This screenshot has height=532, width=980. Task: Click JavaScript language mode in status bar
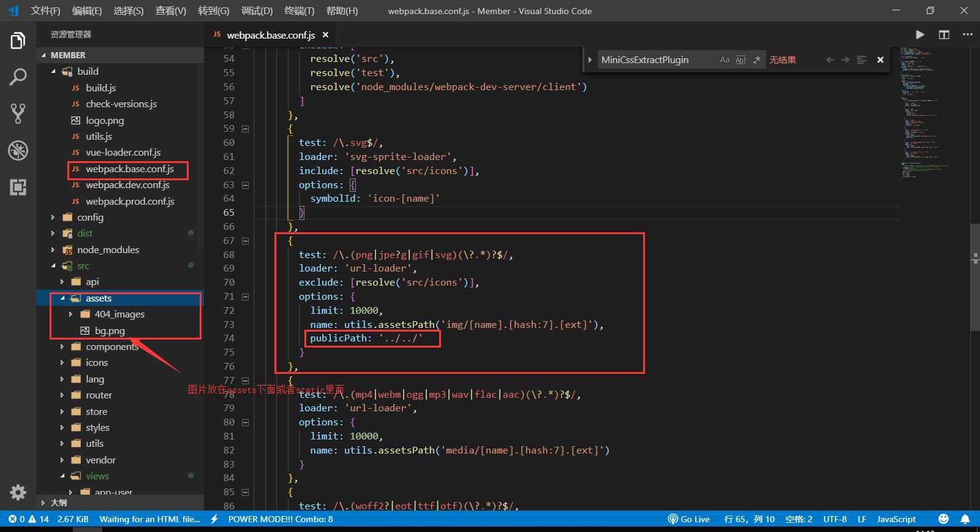896,519
